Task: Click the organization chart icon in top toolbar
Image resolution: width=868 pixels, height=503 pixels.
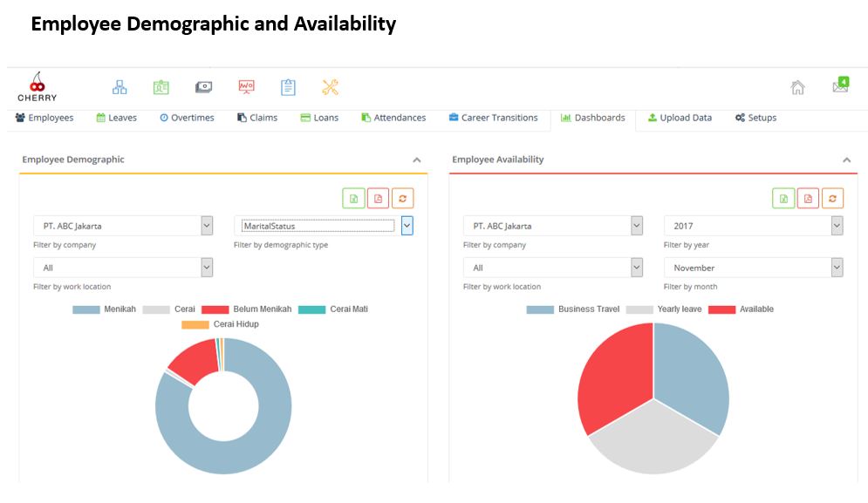Action: pyautogui.click(x=120, y=87)
